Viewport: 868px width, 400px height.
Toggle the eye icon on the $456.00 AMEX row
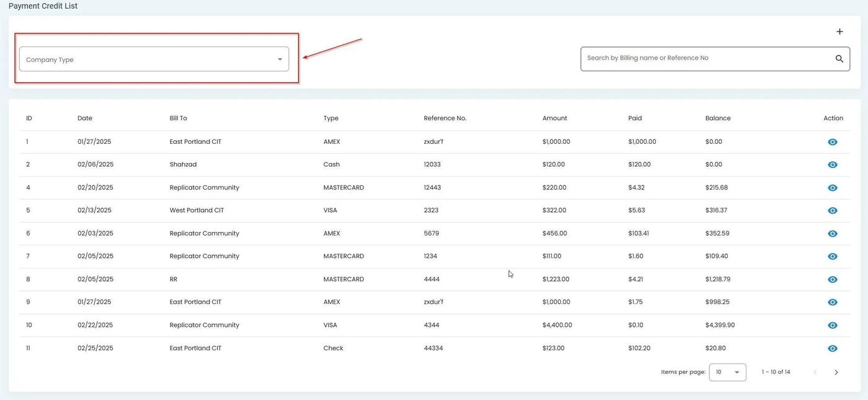tap(832, 233)
